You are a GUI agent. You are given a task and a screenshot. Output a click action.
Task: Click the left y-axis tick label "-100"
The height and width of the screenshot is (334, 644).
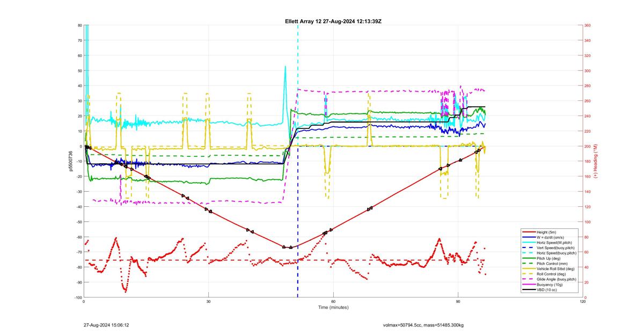coord(78,297)
